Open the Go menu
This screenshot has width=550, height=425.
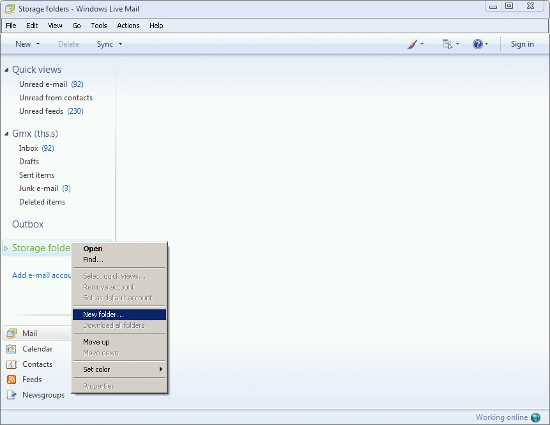[77, 26]
